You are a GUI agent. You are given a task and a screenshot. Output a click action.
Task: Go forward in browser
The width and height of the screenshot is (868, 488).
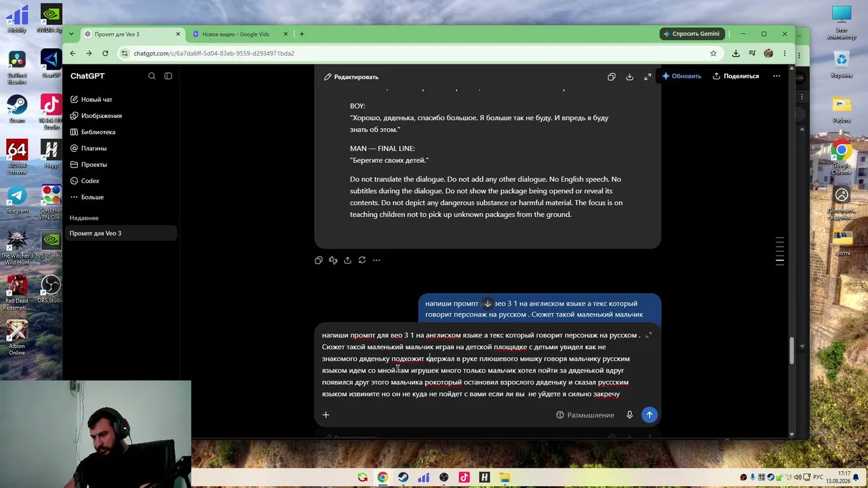89,54
